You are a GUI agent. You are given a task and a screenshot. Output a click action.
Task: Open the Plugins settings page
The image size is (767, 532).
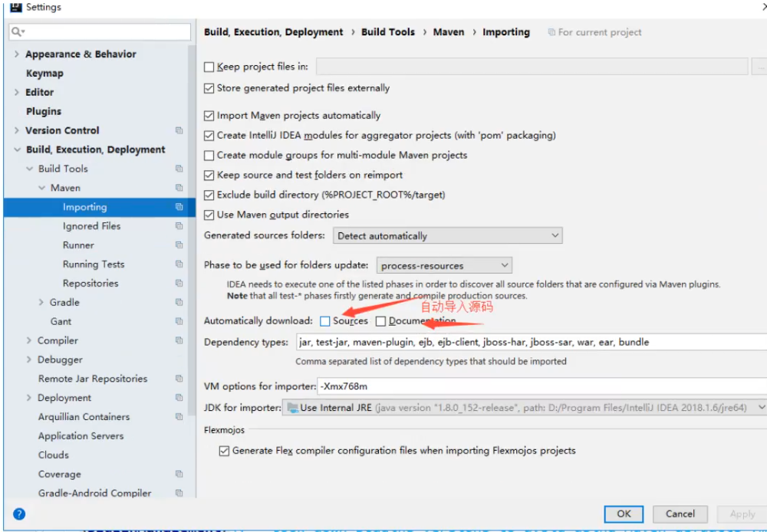point(44,111)
